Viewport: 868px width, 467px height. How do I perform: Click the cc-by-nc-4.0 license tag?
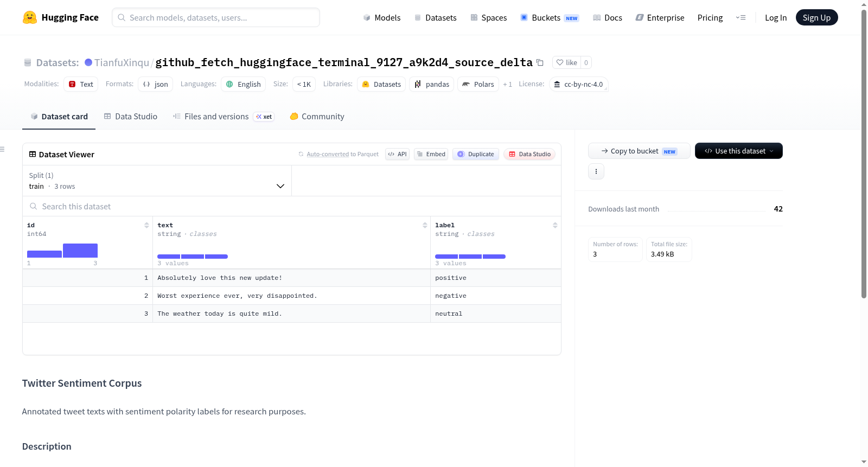[x=578, y=84]
